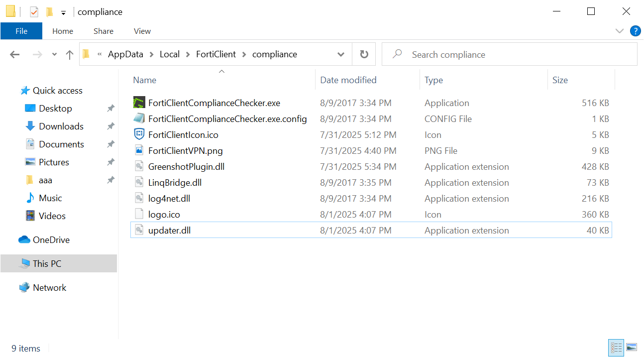Switch to the View ribbon tab
Viewport: 644px width, 357px height.
pos(142,31)
